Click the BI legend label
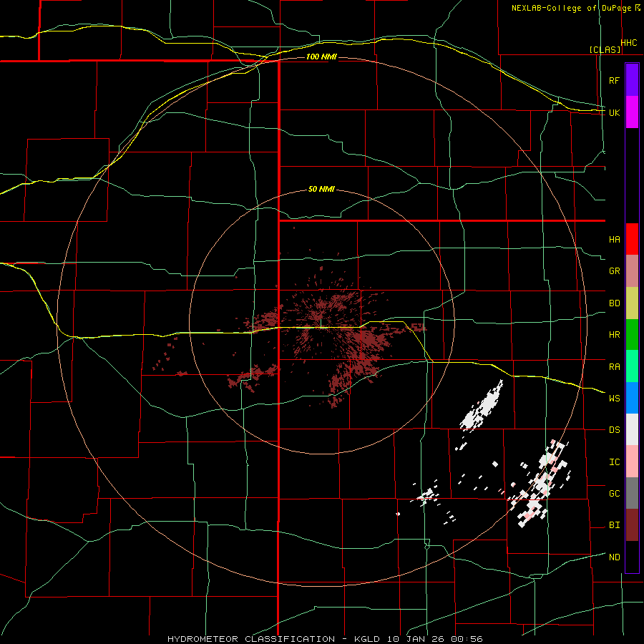The image size is (644, 644). tap(614, 525)
